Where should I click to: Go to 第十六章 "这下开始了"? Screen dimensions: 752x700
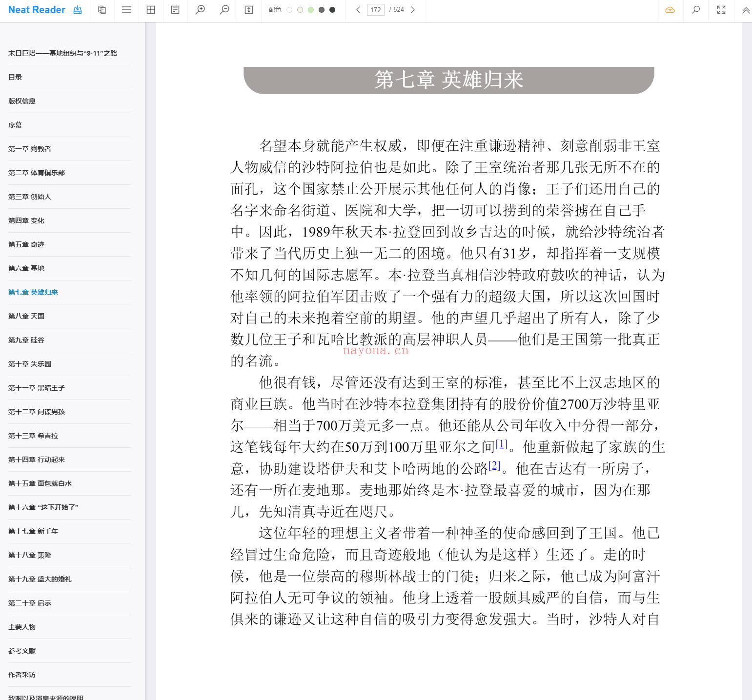(x=43, y=507)
